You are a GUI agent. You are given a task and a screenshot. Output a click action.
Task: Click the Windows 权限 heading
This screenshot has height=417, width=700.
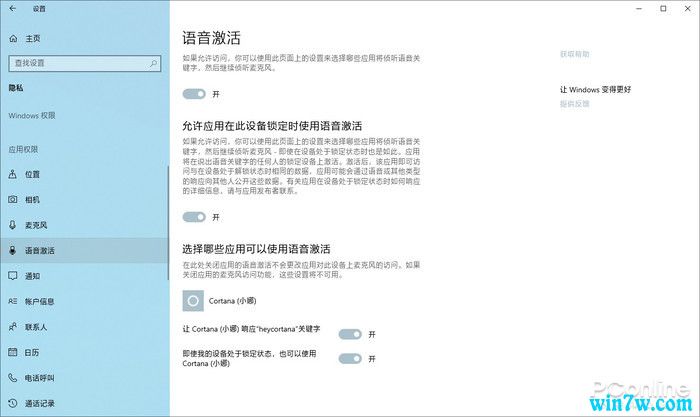tap(32, 116)
